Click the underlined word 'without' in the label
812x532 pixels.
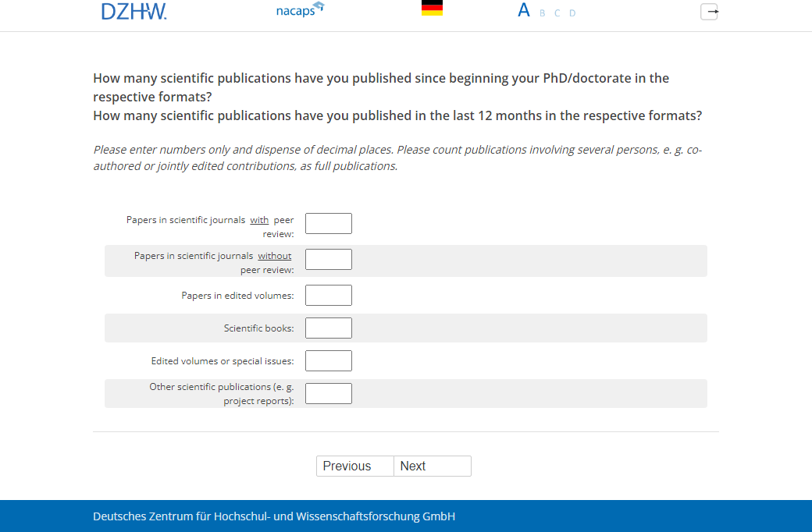275,256
